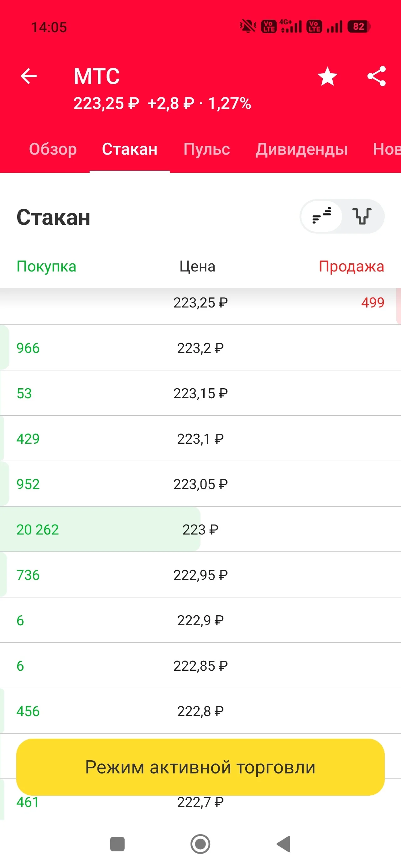Tap the 20 262 buy volume bar
Screen dimensions: 401x868
click(100, 530)
